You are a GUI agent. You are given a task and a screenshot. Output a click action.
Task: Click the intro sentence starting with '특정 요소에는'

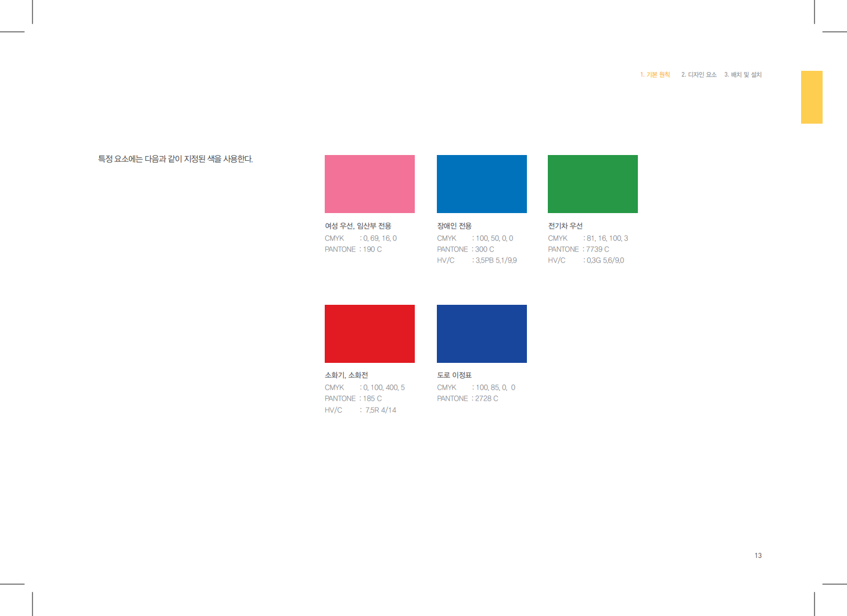pos(175,159)
